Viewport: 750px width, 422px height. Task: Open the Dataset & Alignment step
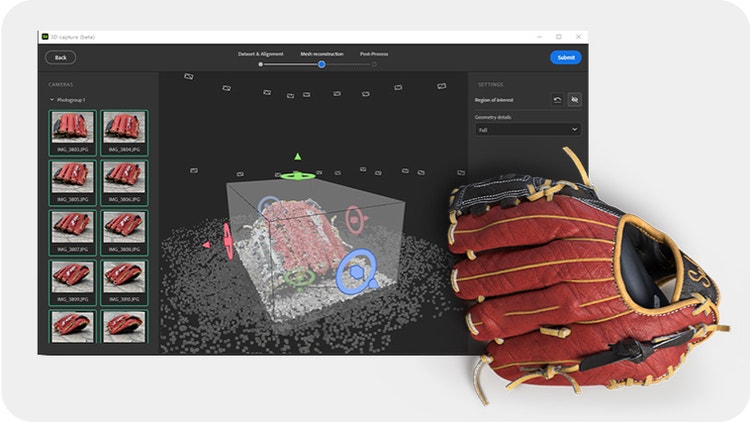[260, 54]
